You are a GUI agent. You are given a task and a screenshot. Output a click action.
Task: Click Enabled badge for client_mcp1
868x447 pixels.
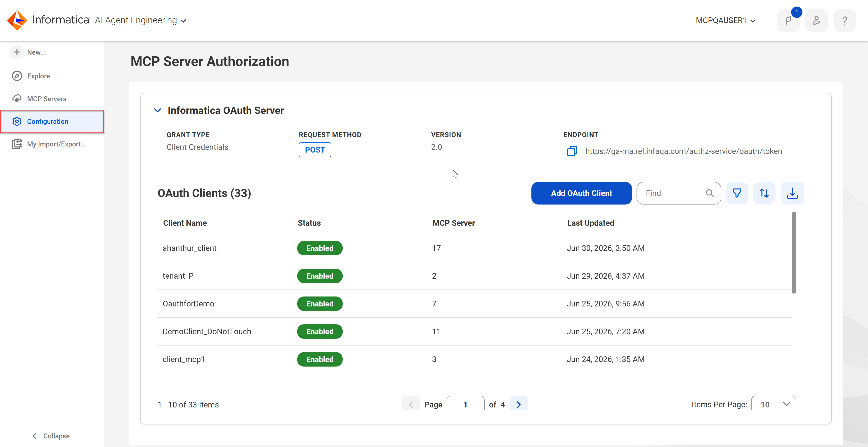(x=320, y=359)
